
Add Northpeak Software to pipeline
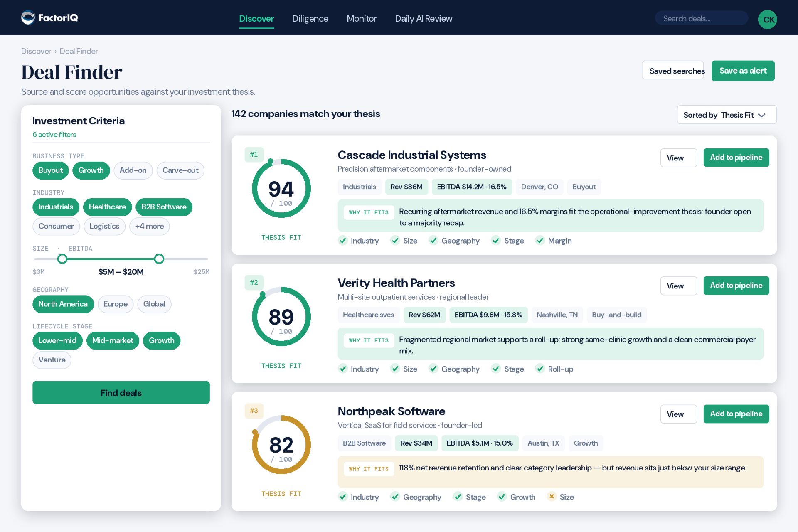(736, 414)
